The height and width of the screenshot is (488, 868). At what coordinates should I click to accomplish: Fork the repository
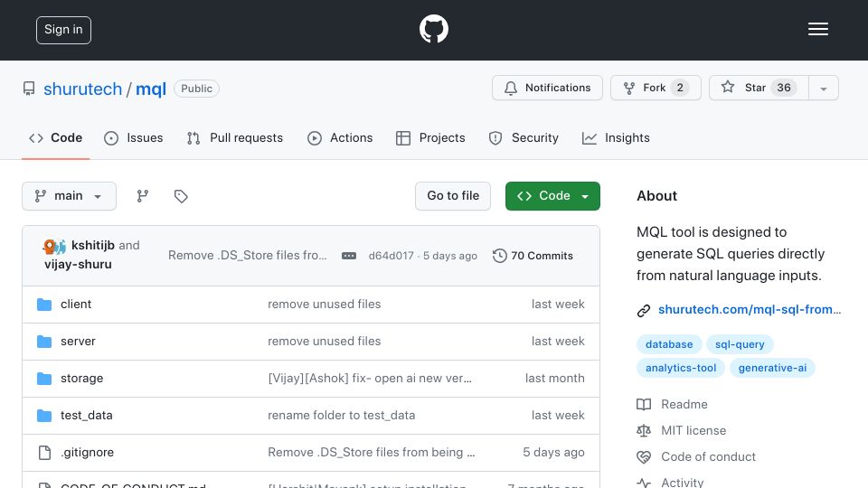pos(656,88)
